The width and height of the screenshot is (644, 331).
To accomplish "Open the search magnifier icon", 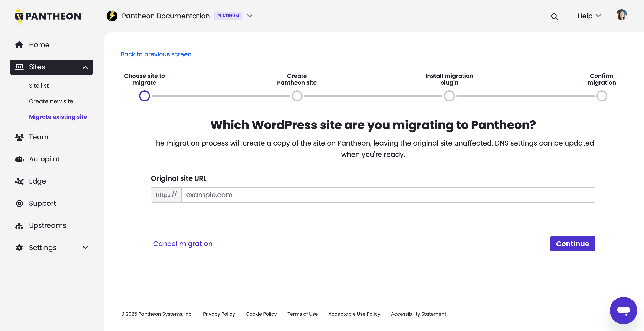I will [554, 17].
